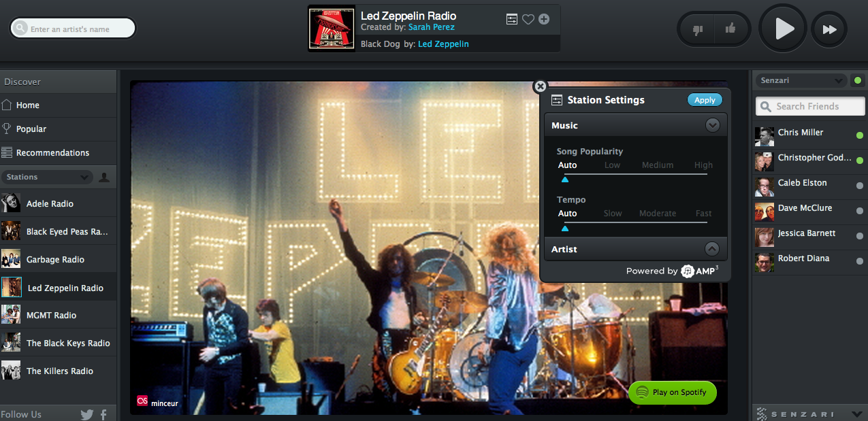Click the user profile icon beside Stations

pos(104,177)
